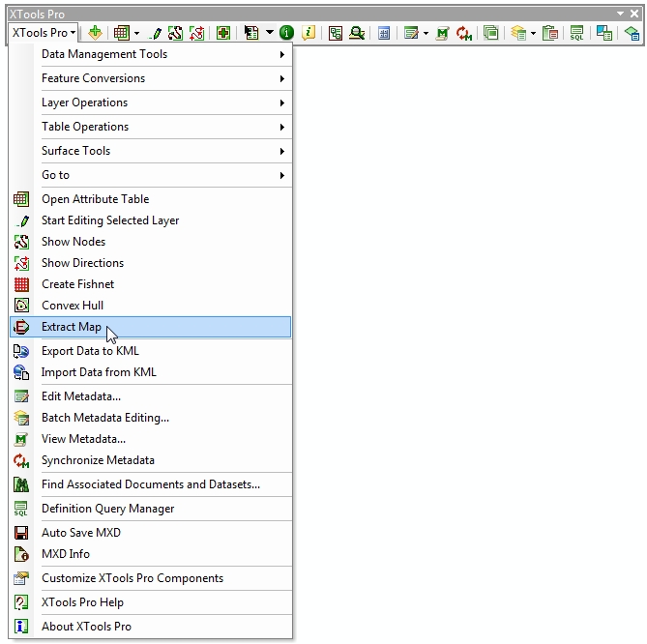Choose Start Editing Selected Layer
The image size is (647, 644).
(x=151, y=220)
